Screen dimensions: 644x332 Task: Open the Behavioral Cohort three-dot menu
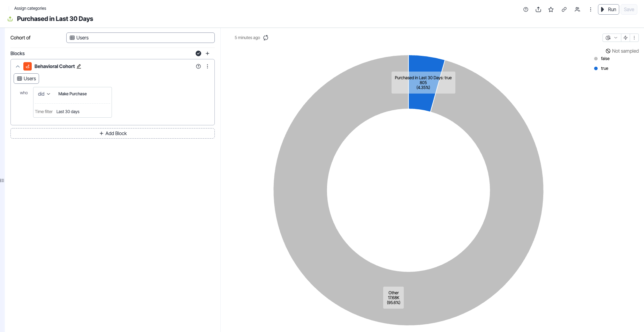click(x=207, y=66)
